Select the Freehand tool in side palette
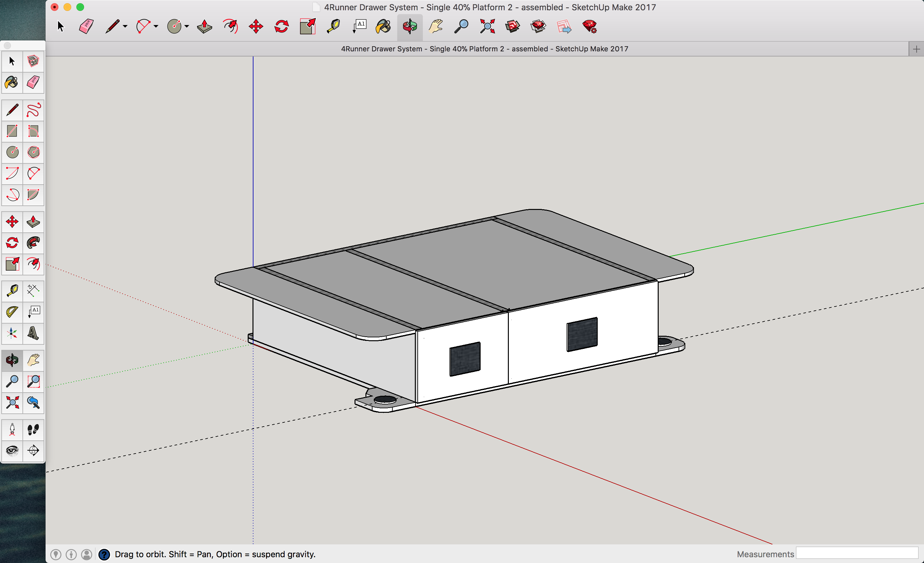Viewport: 924px width, 563px height. 33,110
